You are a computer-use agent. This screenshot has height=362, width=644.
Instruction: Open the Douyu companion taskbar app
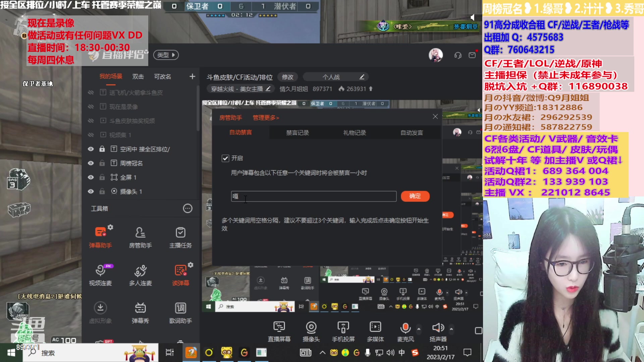coord(191,353)
